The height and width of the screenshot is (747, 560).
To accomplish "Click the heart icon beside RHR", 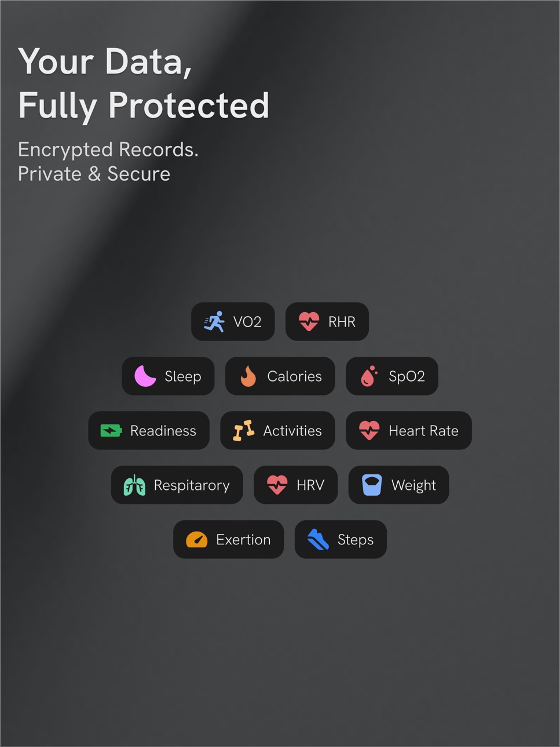I will pos(309,321).
